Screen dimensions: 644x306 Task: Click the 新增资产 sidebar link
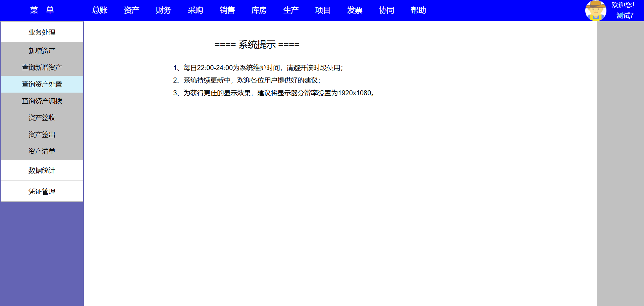pos(42,51)
